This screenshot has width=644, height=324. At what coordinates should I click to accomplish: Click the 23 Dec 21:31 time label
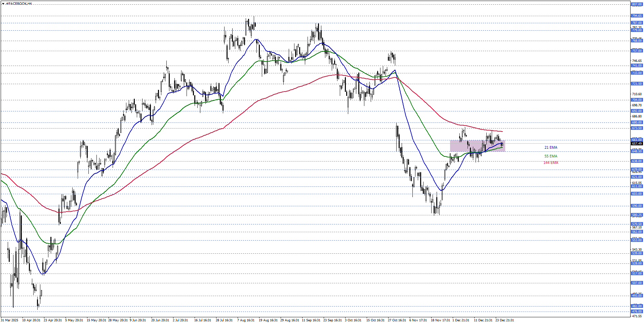tap(504, 320)
